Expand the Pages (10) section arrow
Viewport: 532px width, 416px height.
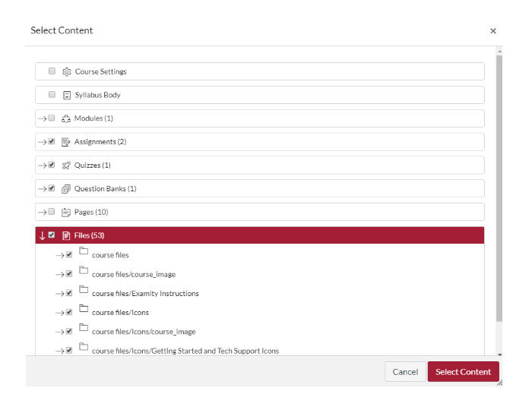(43, 213)
